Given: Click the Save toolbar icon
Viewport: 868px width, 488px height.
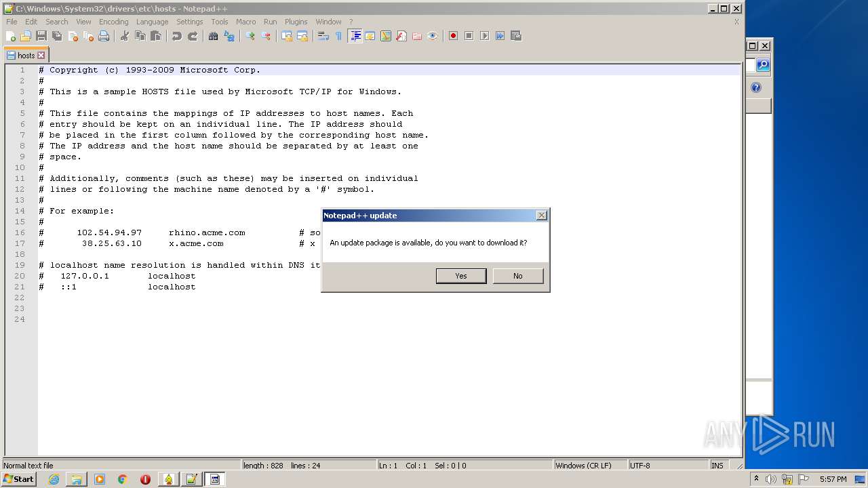Looking at the screenshot, I should [x=41, y=36].
